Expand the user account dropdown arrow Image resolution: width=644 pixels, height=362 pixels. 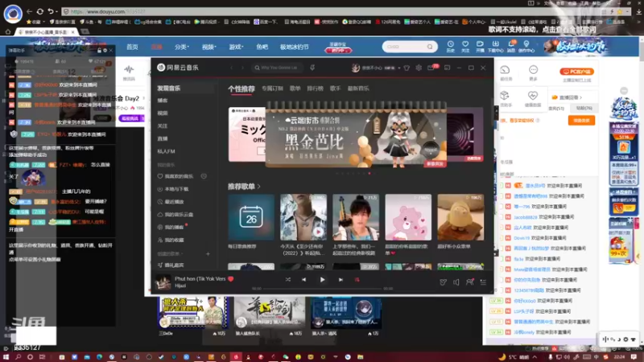tap(398, 68)
